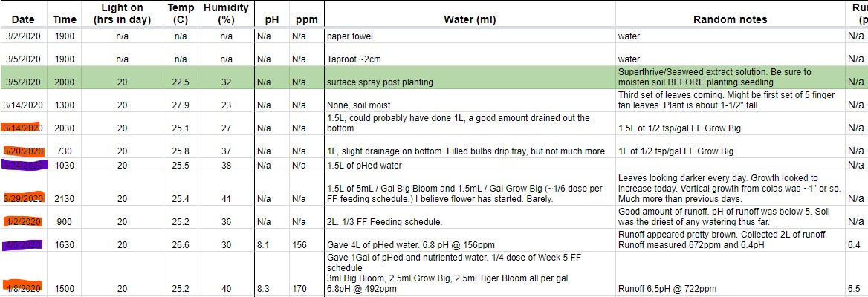This screenshot has width=868, height=297.
Task: Select the purple-highlighted 4/5/2020 date cell
Action: click(23, 244)
